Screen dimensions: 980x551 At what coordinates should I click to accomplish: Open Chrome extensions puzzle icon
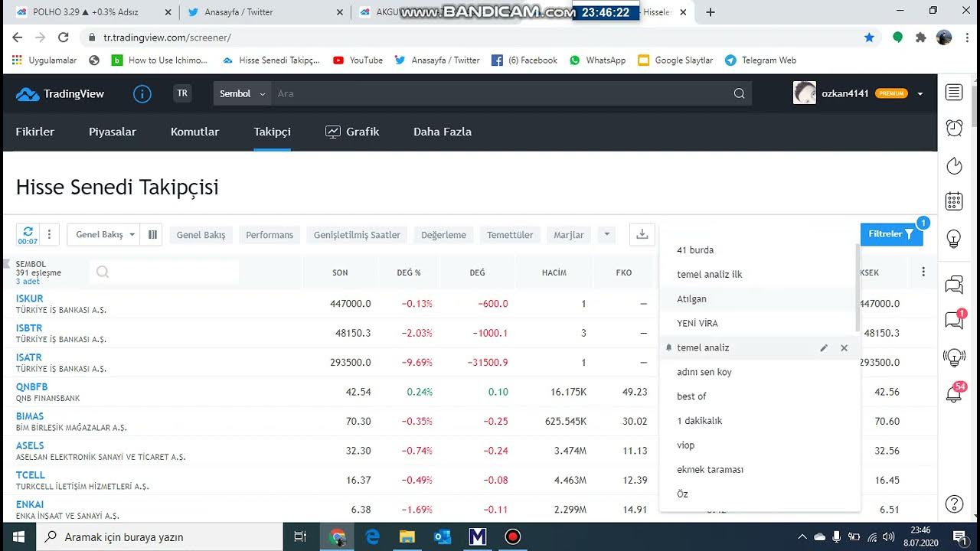(x=921, y=37)
